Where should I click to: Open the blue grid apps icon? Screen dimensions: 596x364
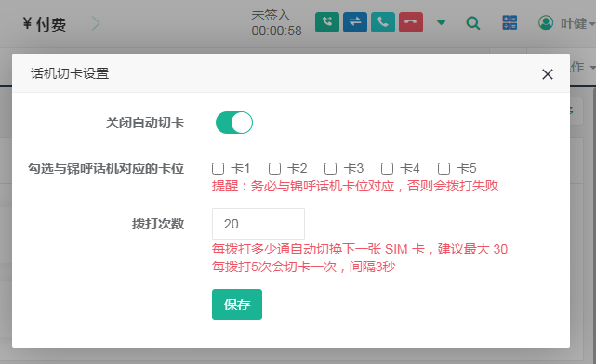pos(510,22)
